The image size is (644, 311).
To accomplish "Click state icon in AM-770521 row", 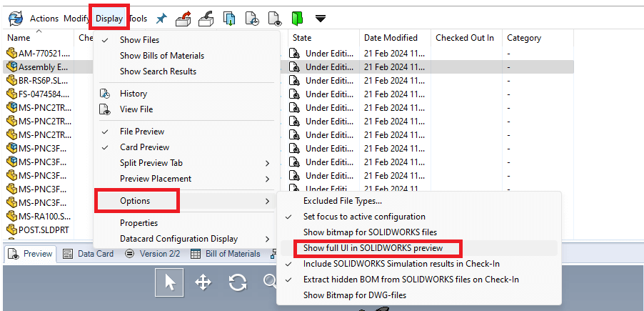I will [x=295, y=53].
